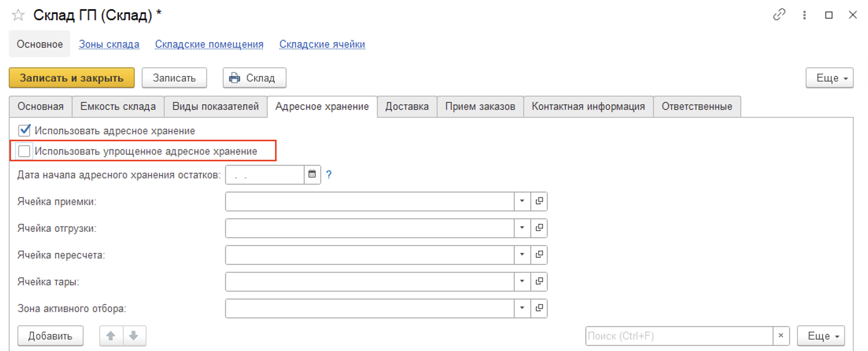868x351 pixels.
Task: Enable Использовать упрощенное адресное хранение
Action: [x=24, y=151]
